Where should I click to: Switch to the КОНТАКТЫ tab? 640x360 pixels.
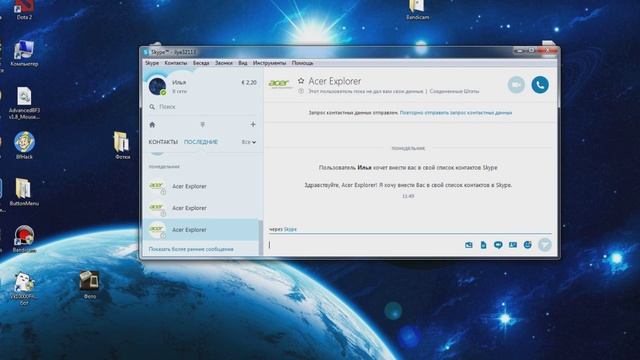coord(163,142)
